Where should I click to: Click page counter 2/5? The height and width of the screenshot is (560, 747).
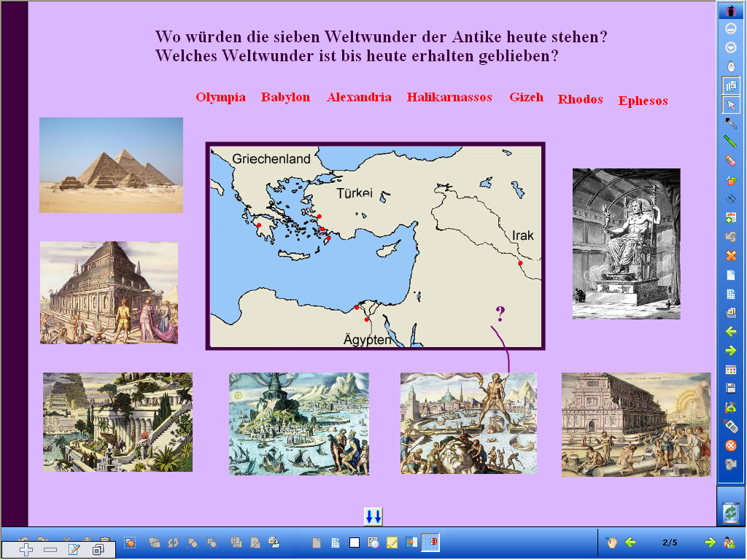coord(670,542)
